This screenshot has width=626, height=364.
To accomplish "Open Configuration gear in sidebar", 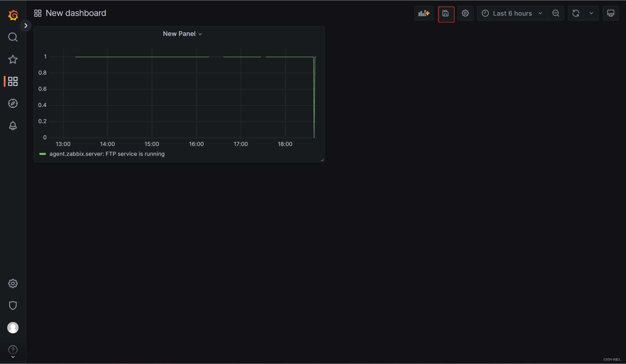I will [13, 283].
